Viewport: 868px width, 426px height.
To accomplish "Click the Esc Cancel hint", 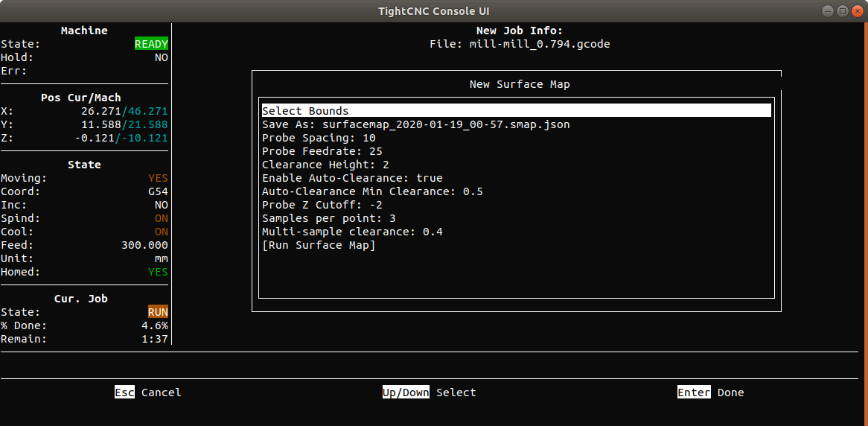I will pos(148,392).
